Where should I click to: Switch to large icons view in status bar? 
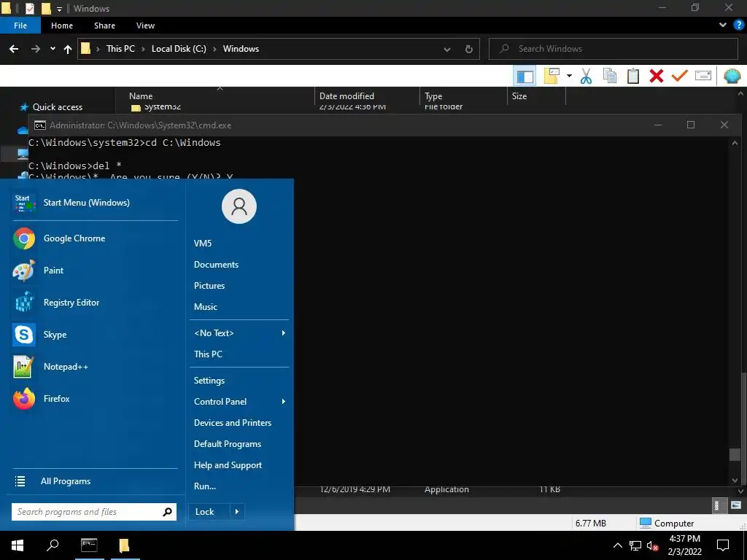(x=735, y=506)
